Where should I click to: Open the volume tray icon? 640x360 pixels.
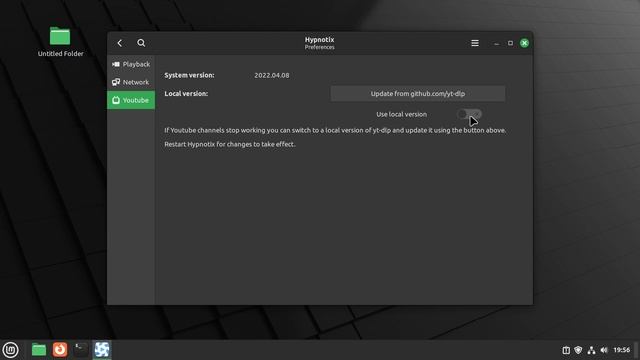coord(604,350)
